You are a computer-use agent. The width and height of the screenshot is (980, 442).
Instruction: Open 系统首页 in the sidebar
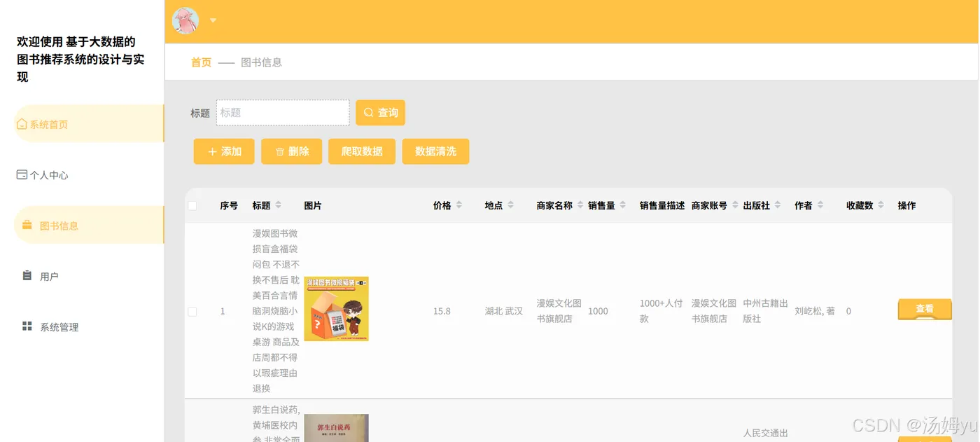coord(89,124)
